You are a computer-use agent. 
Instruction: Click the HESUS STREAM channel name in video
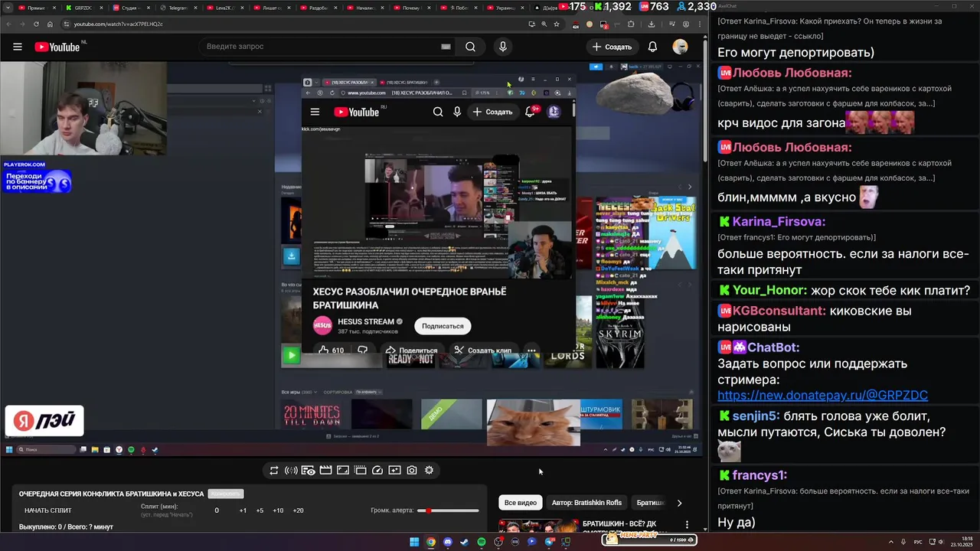coord(366,322)
